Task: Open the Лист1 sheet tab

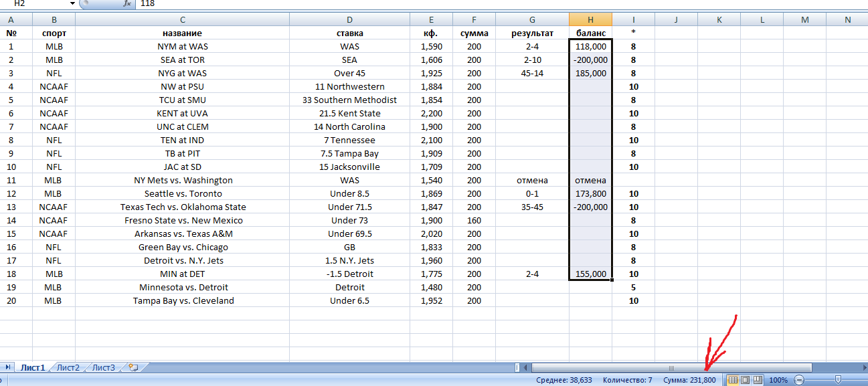Action: (x=32, y=367)
